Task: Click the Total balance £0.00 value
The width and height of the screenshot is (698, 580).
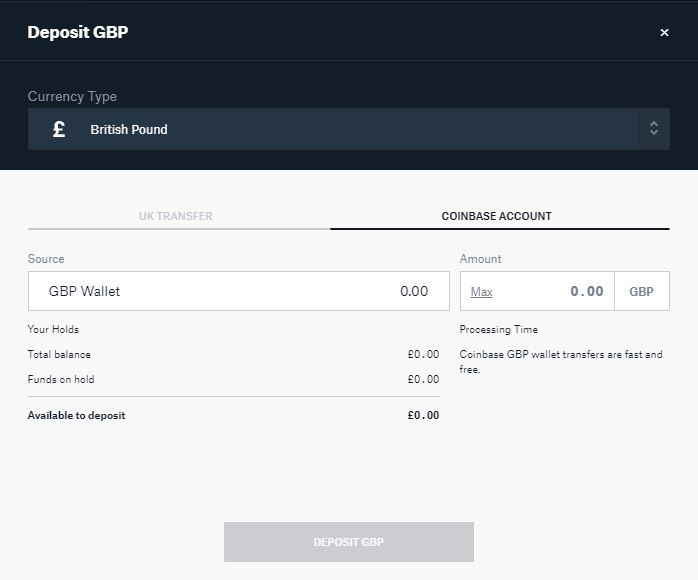Action: pos(423,354)
